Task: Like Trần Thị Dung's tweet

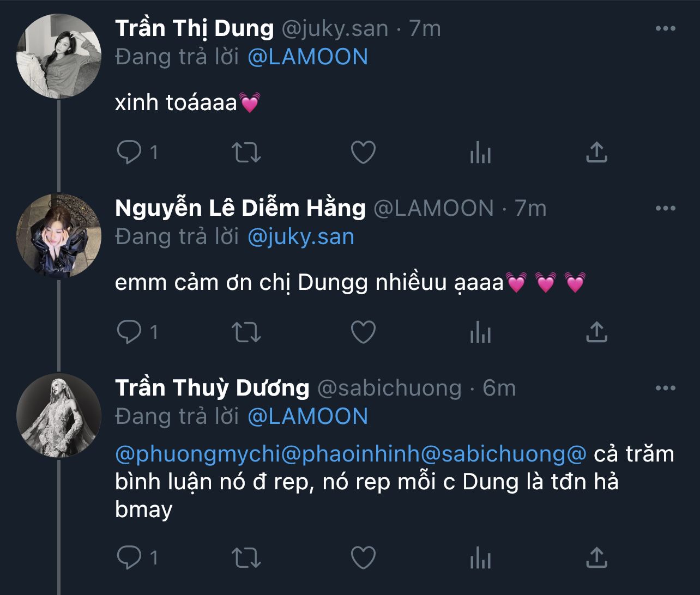Action: click(x=363, y=153)
